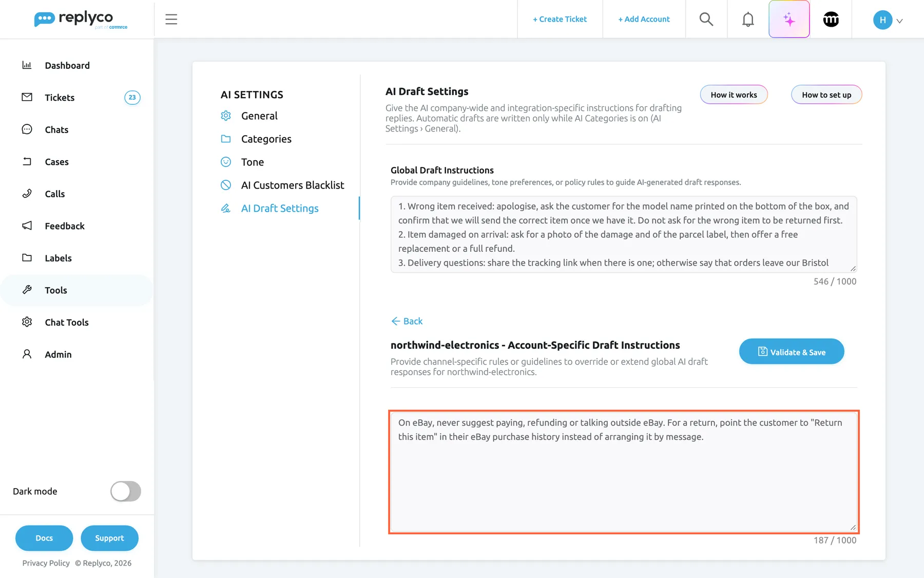Click the Support button
Viewport: 924px width, 578px height.
coord(109,538)
